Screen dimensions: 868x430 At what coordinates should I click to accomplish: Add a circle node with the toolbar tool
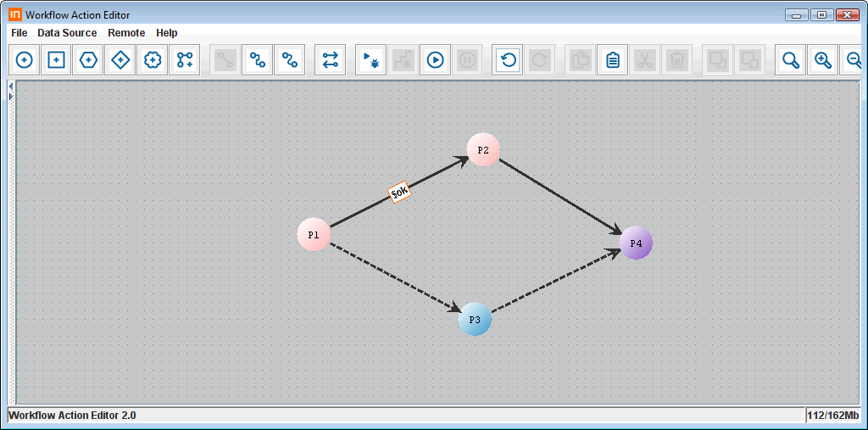click(25, 60)
